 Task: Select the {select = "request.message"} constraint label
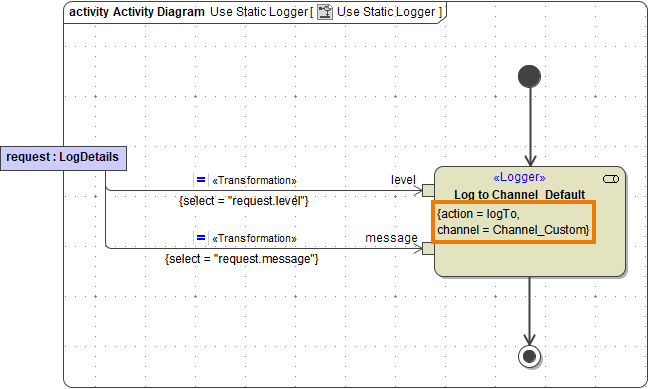(x=242, y=259)
